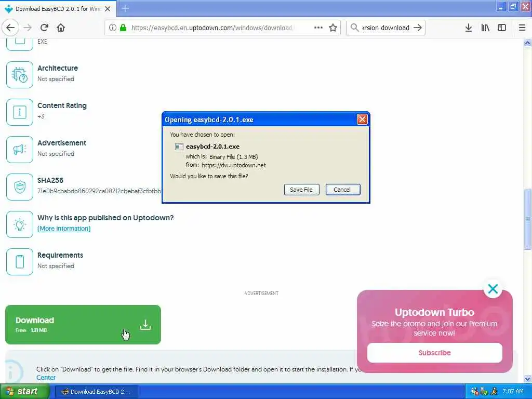Click the Architecture chip icon
532x399 pixels.
[20, 75]
